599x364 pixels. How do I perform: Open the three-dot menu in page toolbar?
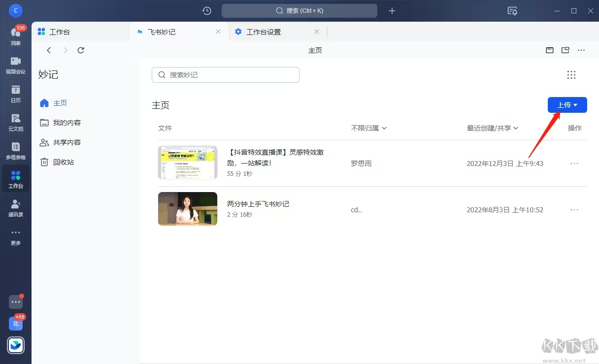581,50
